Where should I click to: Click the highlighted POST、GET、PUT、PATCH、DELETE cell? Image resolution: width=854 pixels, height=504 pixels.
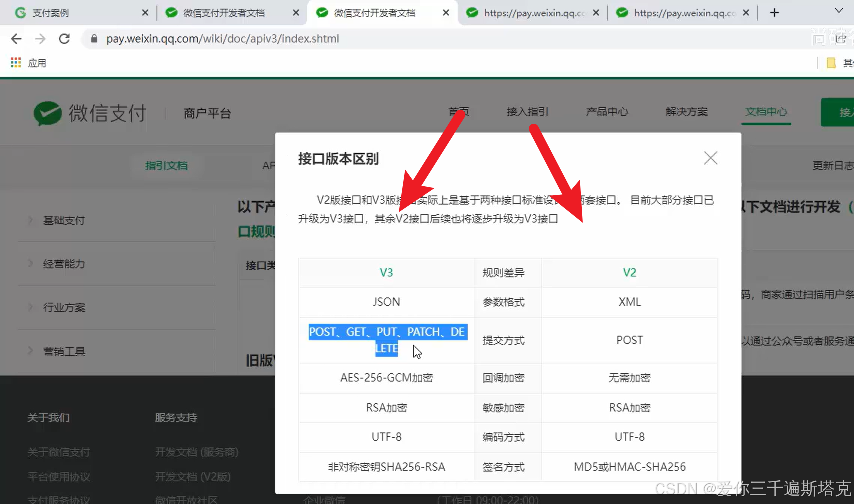388,340
